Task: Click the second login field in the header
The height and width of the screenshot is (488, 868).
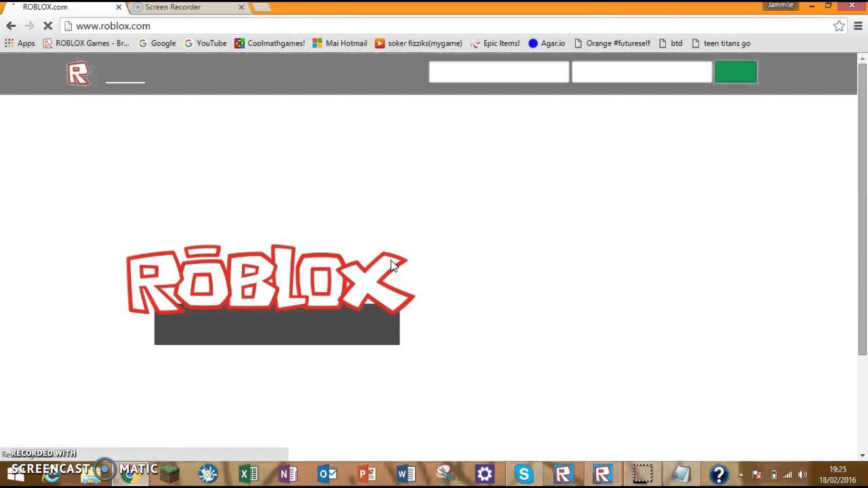Action: click(x=642, y=72)
